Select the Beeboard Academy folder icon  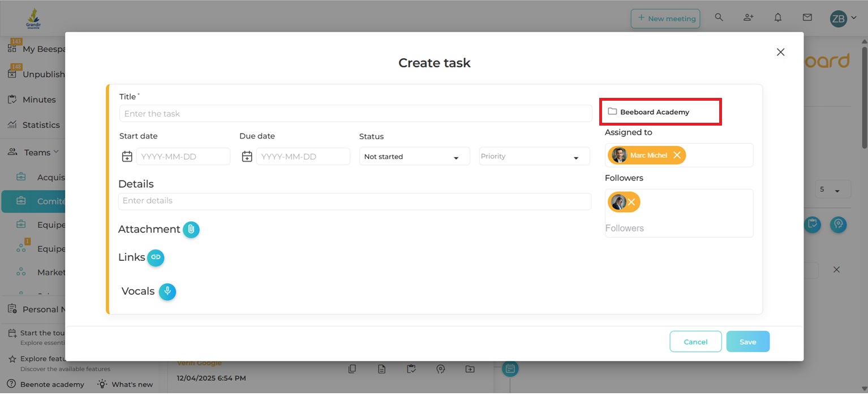[x=612, y=111]
